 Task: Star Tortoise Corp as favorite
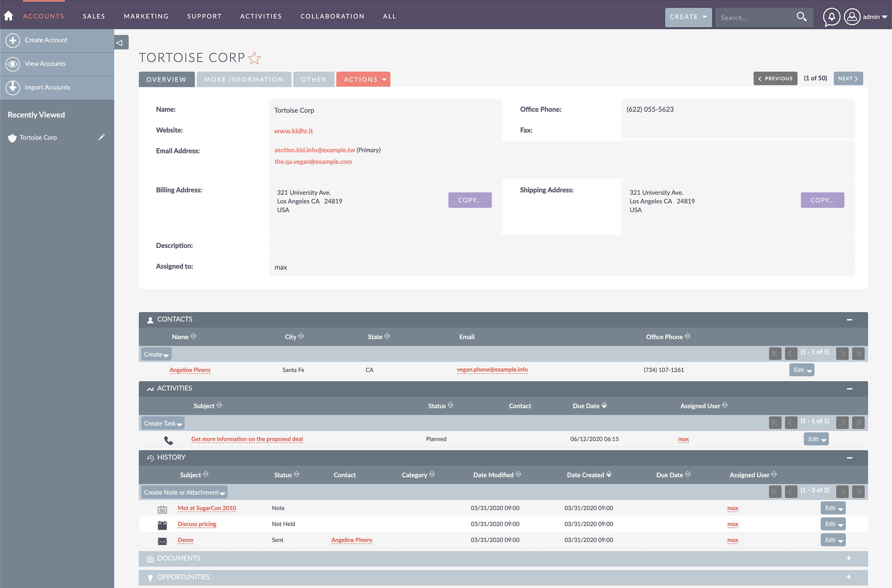pyautogui.click(x=254, y=58)
